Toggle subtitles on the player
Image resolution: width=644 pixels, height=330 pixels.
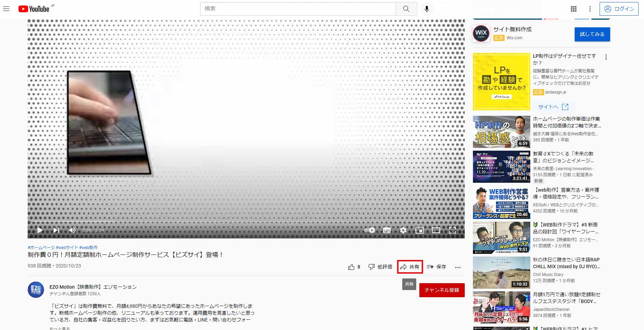[x=387, y=230]
